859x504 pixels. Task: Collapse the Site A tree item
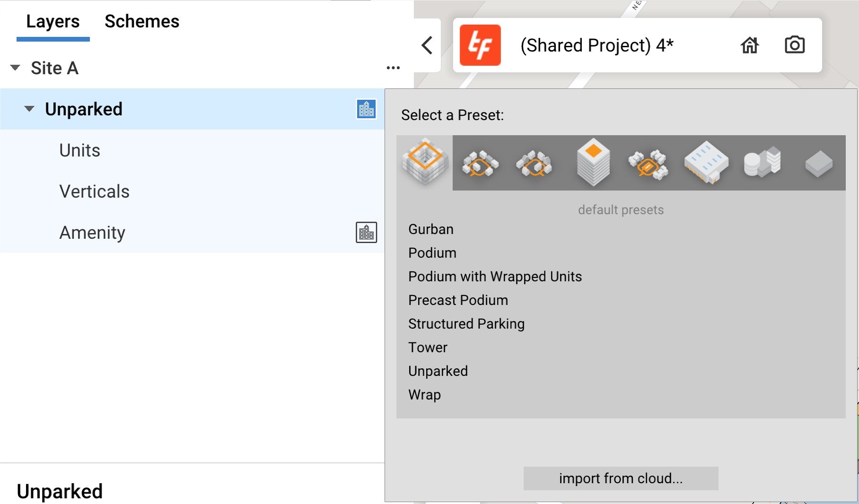coord(15,68)
